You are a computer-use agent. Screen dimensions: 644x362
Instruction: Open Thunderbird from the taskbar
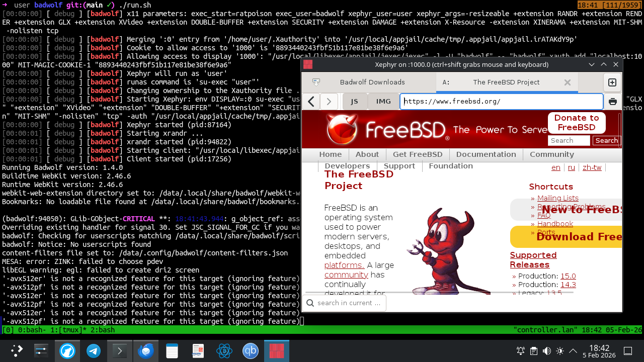(146, 350)
